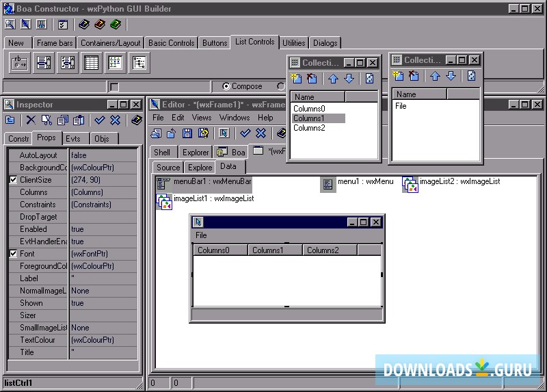Open the Editor Windows menu
The image size is (547, 392).
(x=235, y=118)
